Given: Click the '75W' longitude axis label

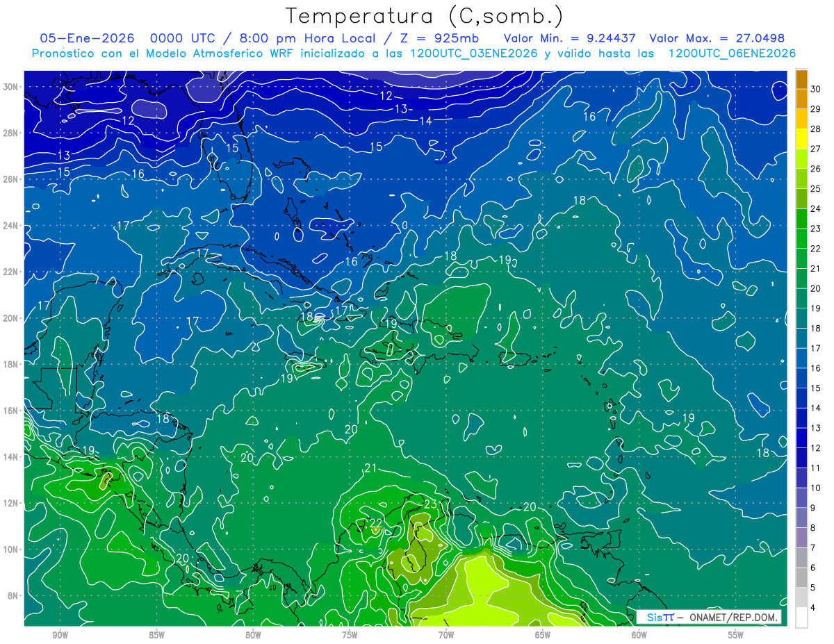Looking at the screenshot, I should pyautogui.click(x=350, y=635).
